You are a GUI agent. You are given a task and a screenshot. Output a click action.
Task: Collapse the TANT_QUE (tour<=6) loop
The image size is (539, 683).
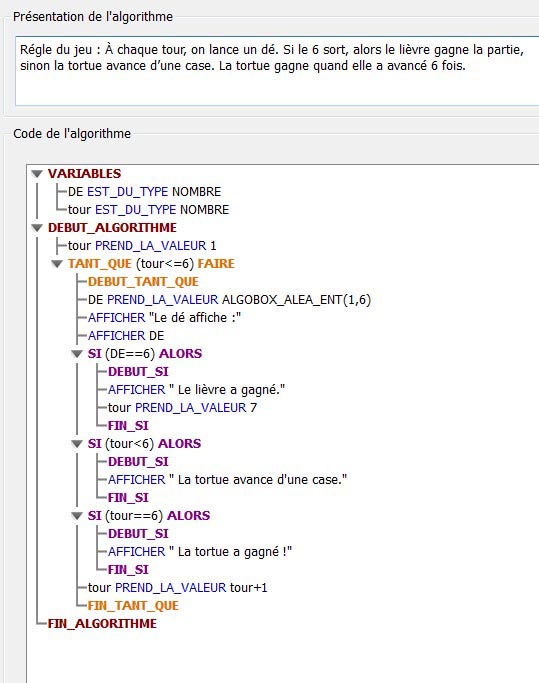point(57,264)
